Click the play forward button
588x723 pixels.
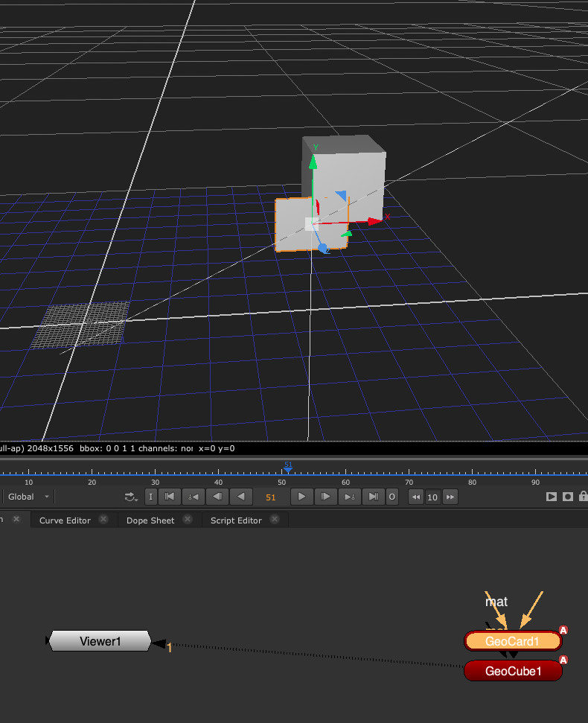tap(301, 497)
